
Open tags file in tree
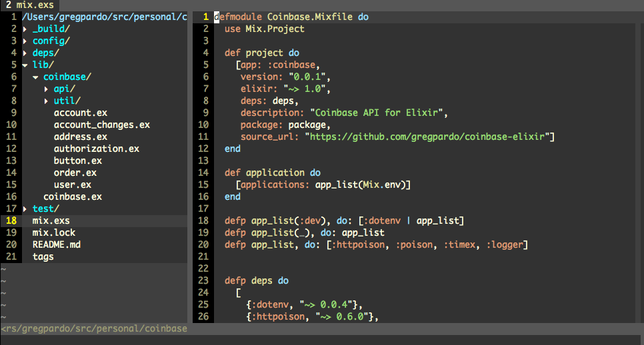tap(43, 257)
